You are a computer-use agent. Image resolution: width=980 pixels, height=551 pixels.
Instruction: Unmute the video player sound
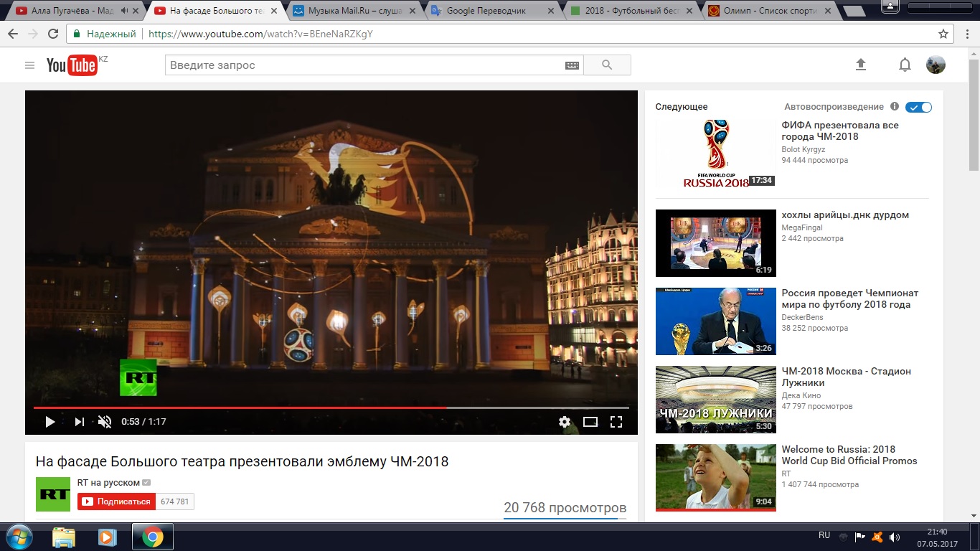(105, 422)
